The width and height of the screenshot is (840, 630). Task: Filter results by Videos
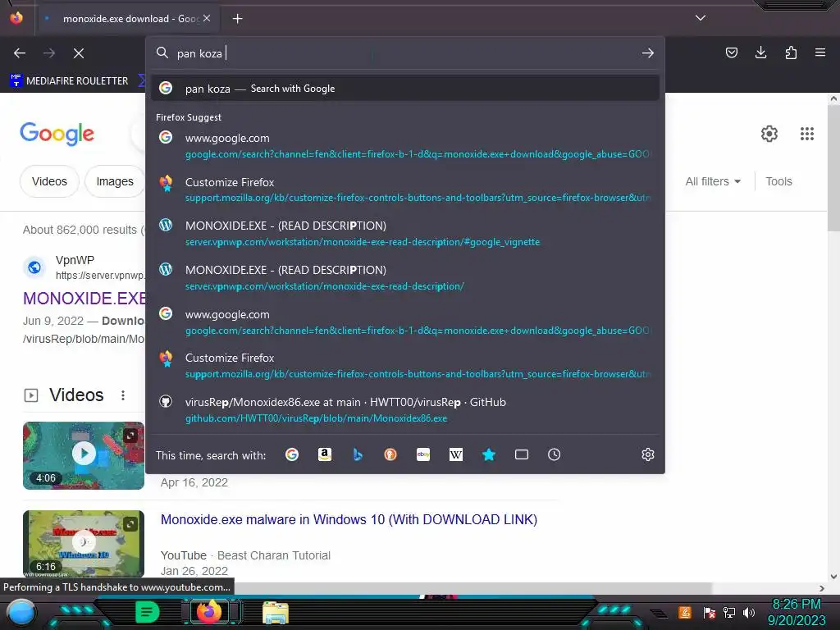(x=49, y=181)
